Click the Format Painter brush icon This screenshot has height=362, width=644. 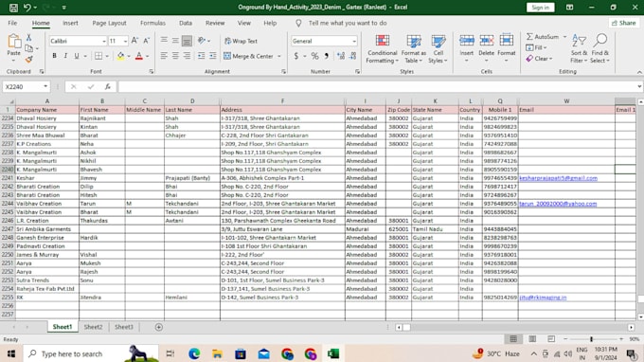[x=28, y=60]
